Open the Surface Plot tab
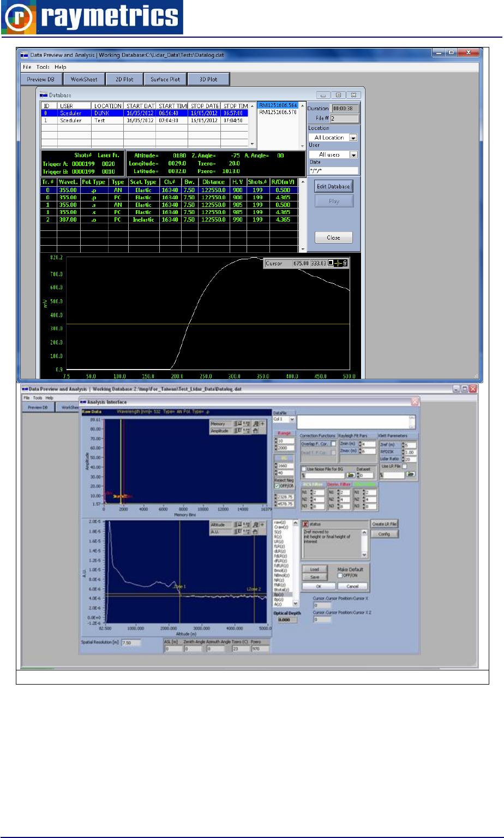This screenshot has width=504, height=838. (x=165, y=79)
